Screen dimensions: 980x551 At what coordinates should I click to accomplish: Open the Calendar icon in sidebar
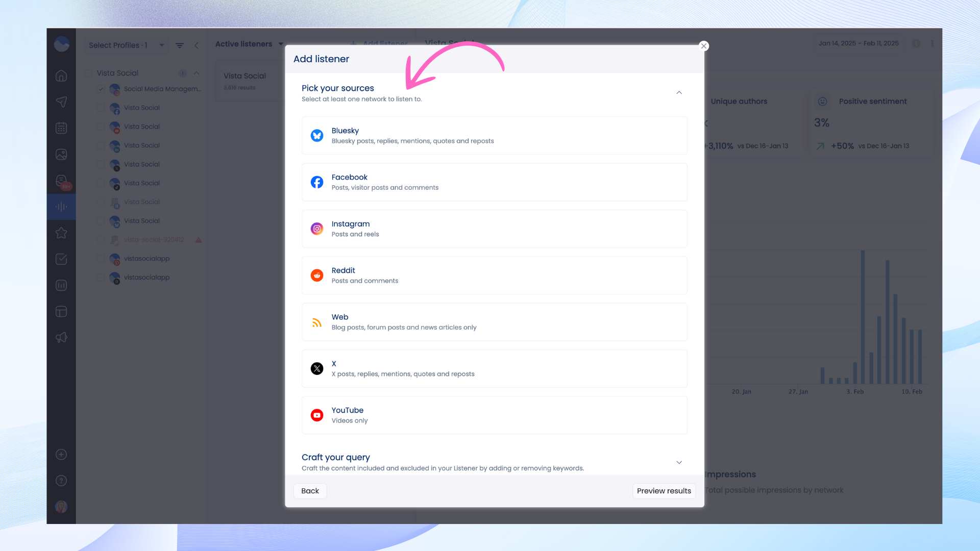(61, 128)
